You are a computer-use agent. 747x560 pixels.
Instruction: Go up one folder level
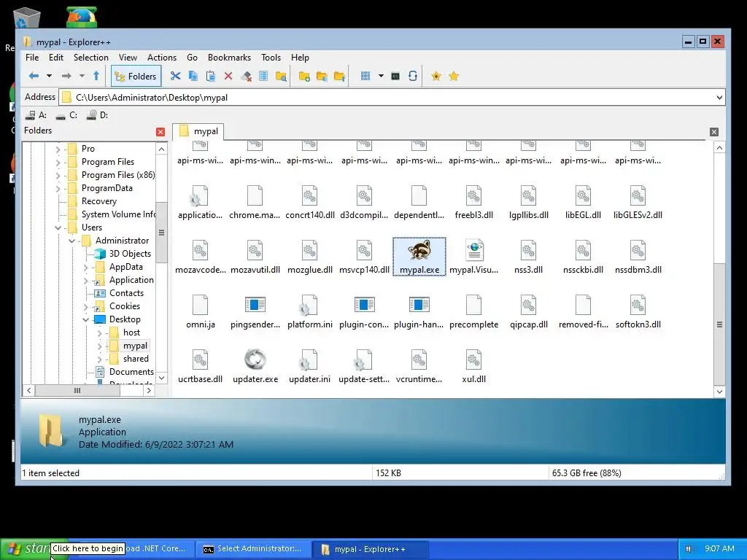pyautogui.click(x=96, y=76)
